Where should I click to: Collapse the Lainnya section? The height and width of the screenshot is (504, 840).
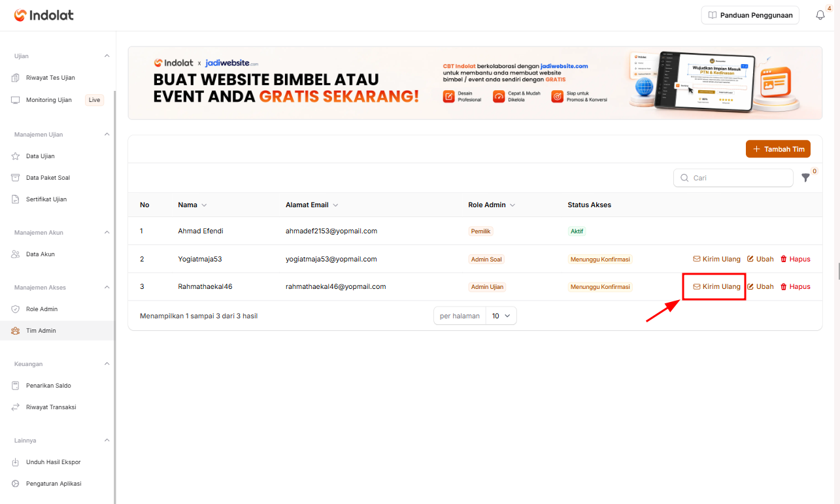(107, 441)
